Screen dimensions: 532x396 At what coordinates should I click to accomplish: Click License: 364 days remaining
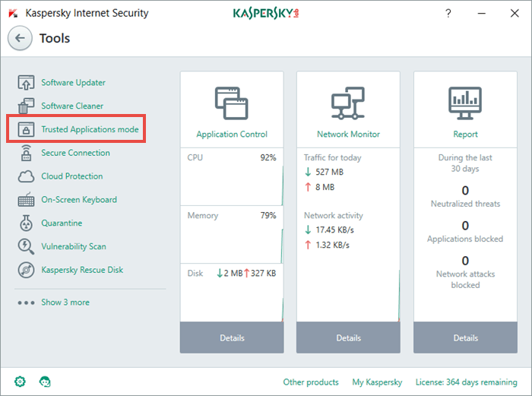(467, 382)
